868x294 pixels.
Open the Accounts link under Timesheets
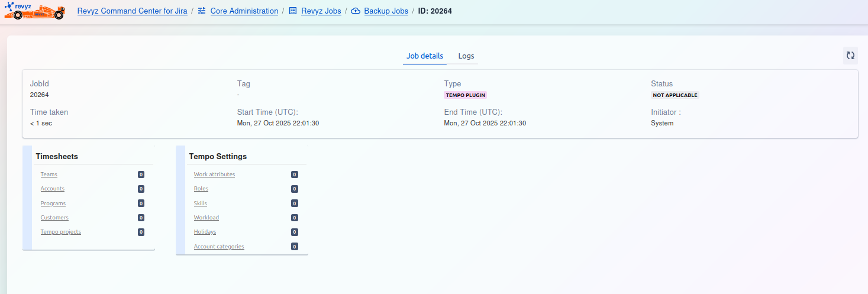[x=52, y=189]
